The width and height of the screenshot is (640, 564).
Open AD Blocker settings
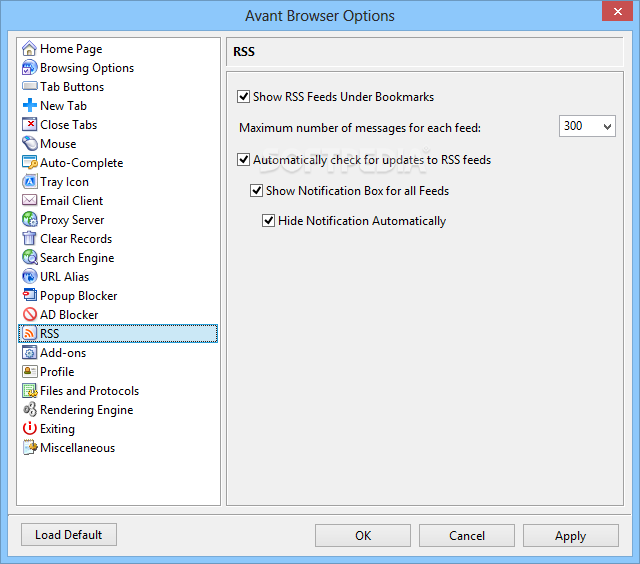pos(69,315)
